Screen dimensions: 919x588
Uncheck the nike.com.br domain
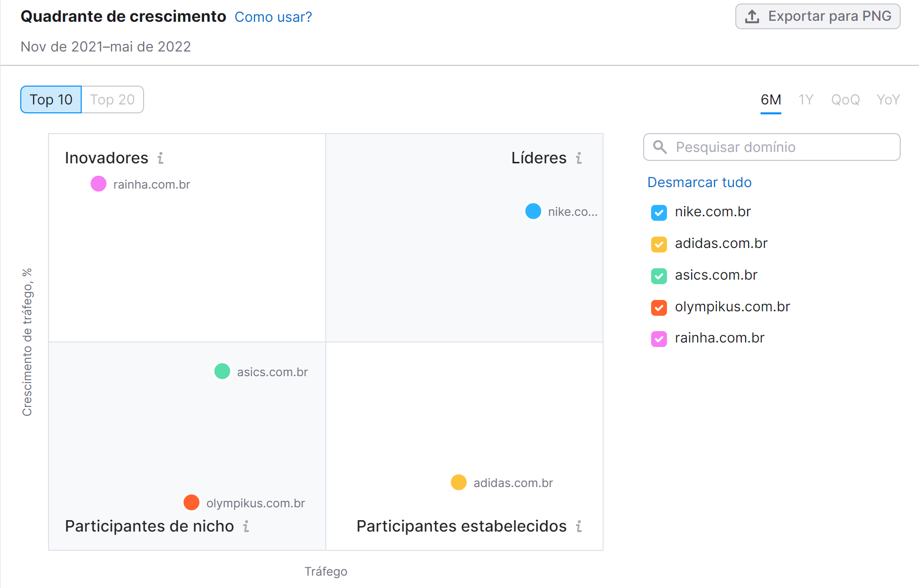659,213
